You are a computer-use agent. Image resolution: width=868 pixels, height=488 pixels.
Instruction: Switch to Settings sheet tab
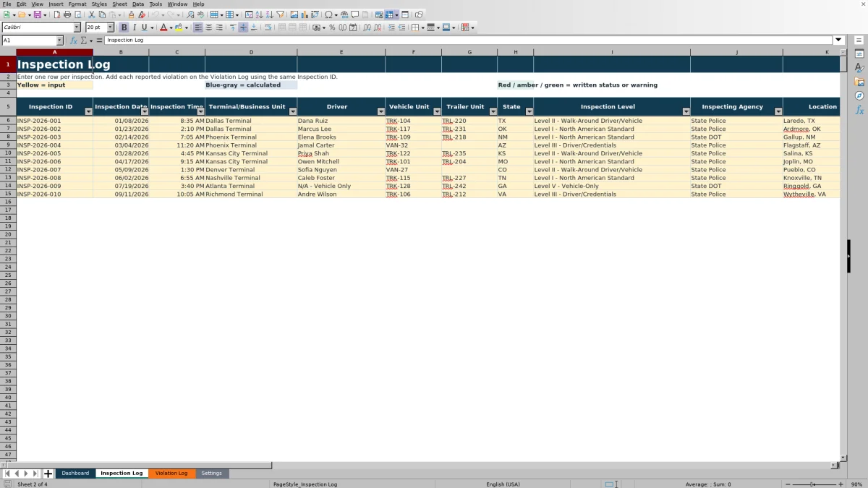point(212,474)
